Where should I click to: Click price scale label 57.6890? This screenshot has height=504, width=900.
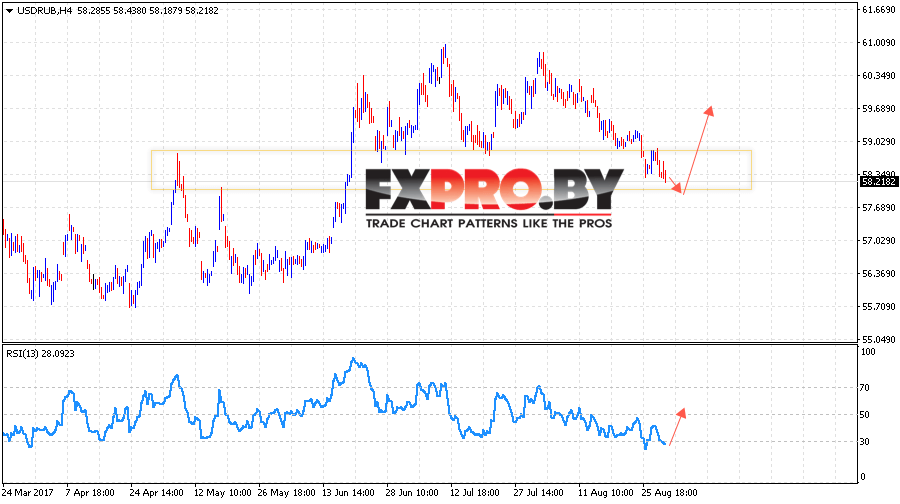(879, 208)
